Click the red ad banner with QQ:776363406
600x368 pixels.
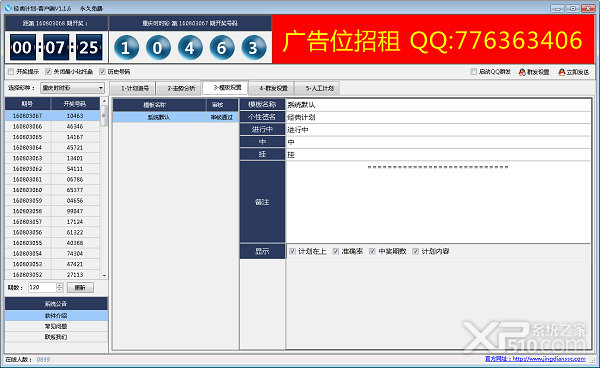(x=433, y=40)
